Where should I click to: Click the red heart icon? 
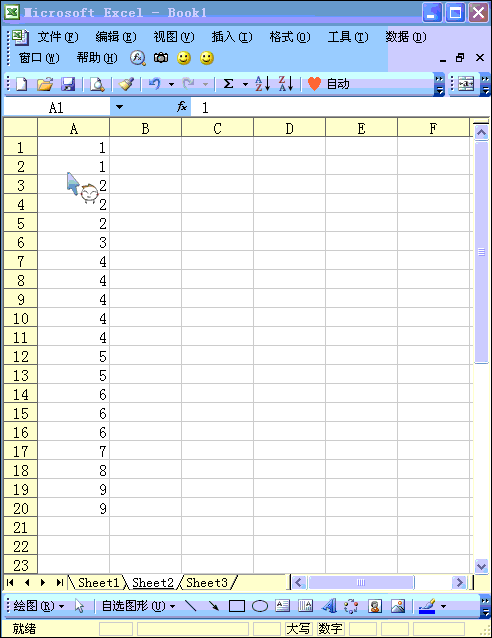point(314,84)
